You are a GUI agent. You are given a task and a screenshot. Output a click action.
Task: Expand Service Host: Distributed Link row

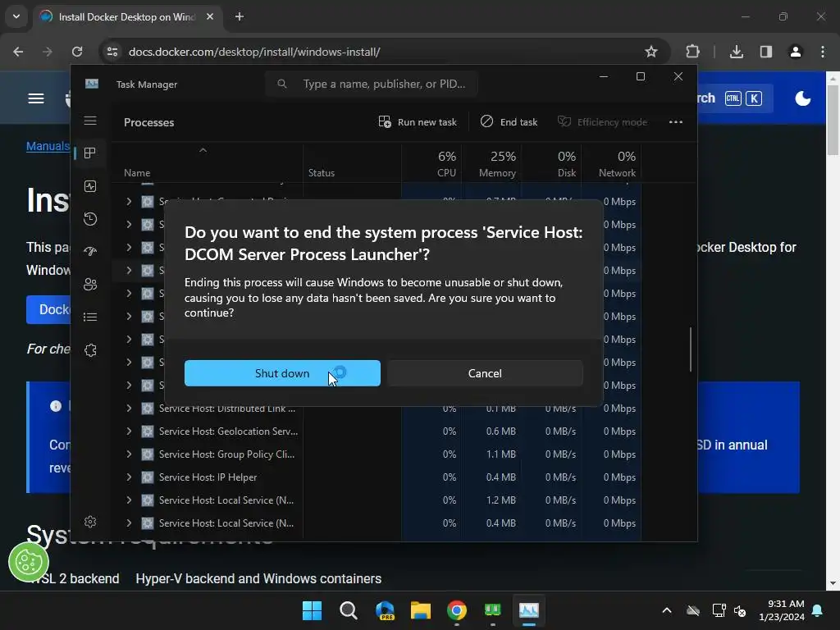tap(129, 409)
